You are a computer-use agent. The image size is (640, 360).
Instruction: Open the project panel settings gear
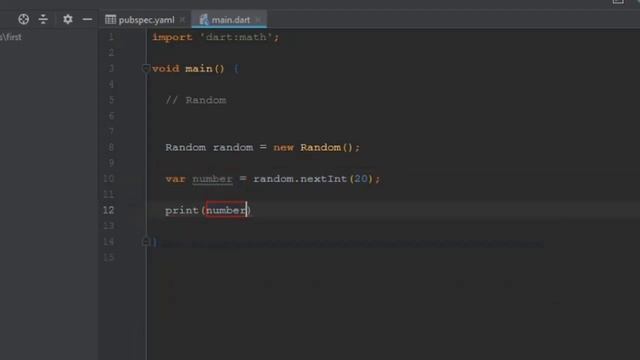68,19
